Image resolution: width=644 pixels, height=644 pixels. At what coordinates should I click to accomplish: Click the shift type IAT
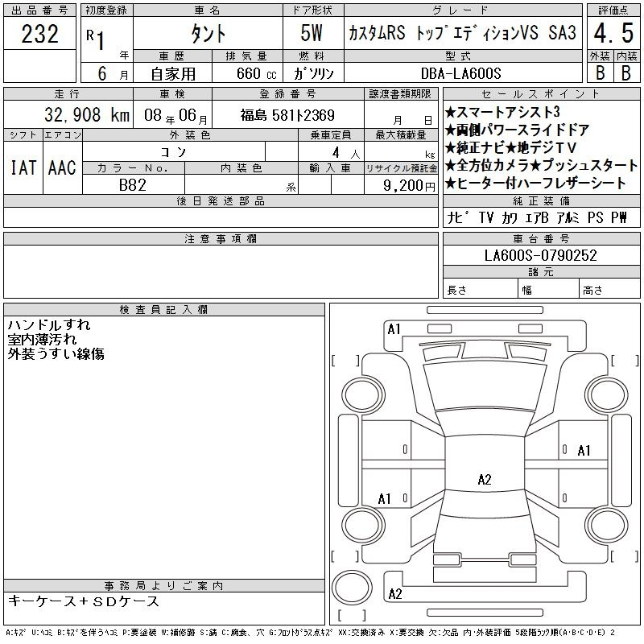(x=23, y=167)
